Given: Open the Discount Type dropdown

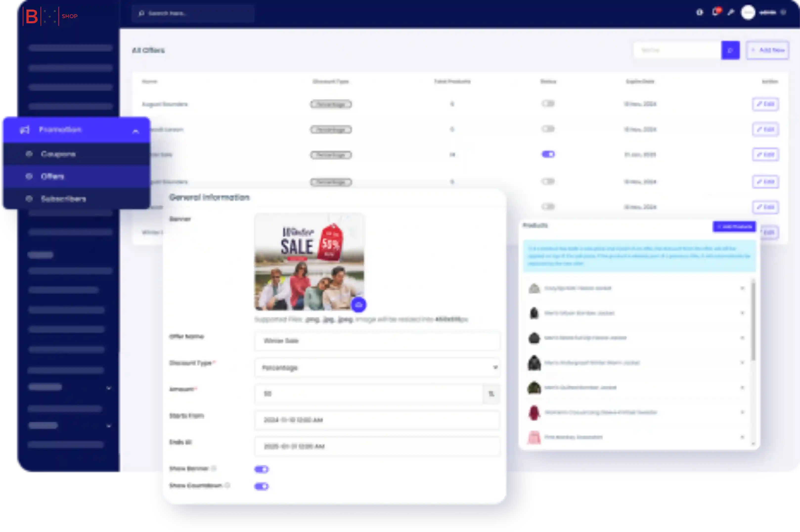Looking at the screenshot, I should click(x=377, y=367).
